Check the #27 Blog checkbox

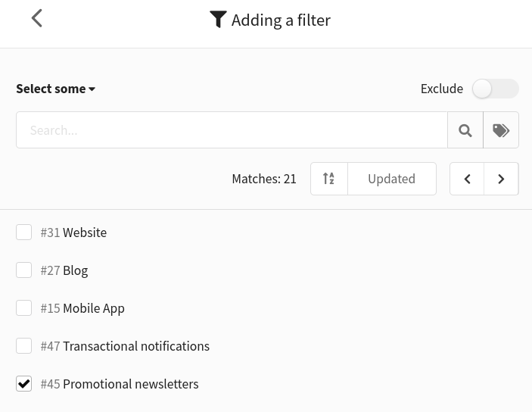(x=23, y=270)
